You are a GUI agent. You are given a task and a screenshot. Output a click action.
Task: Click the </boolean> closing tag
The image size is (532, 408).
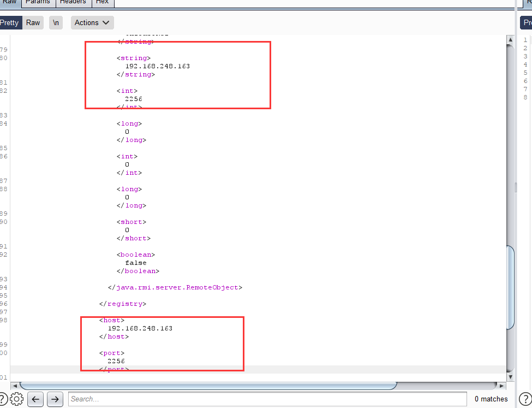(138, 271)
